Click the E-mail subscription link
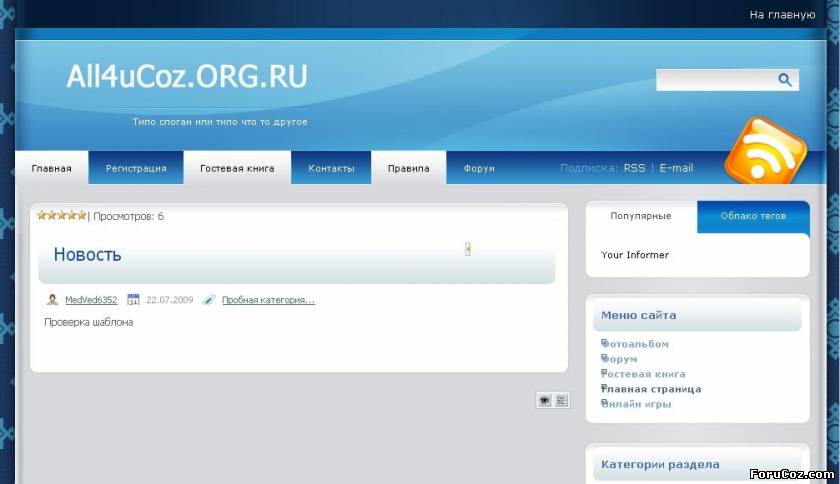This screenshot has height=484, width=840. [676, 168]
